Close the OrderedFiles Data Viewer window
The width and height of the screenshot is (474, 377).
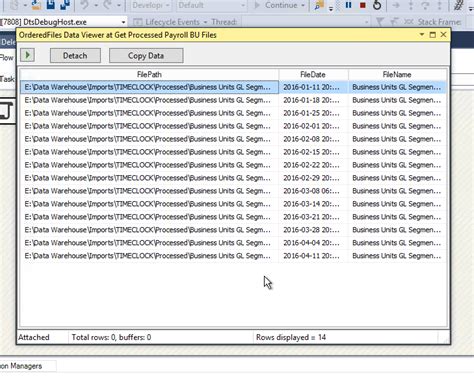click(x=443, y=34)
